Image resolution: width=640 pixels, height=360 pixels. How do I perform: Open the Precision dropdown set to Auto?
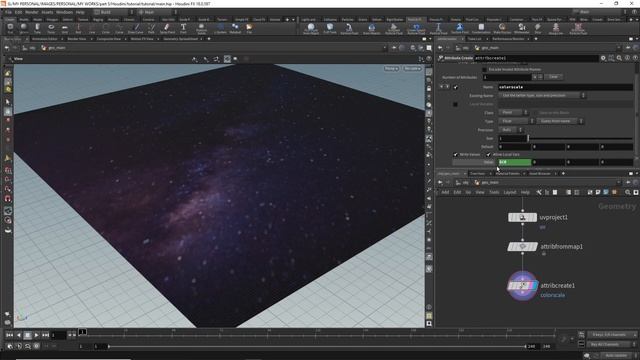(510, 130)
